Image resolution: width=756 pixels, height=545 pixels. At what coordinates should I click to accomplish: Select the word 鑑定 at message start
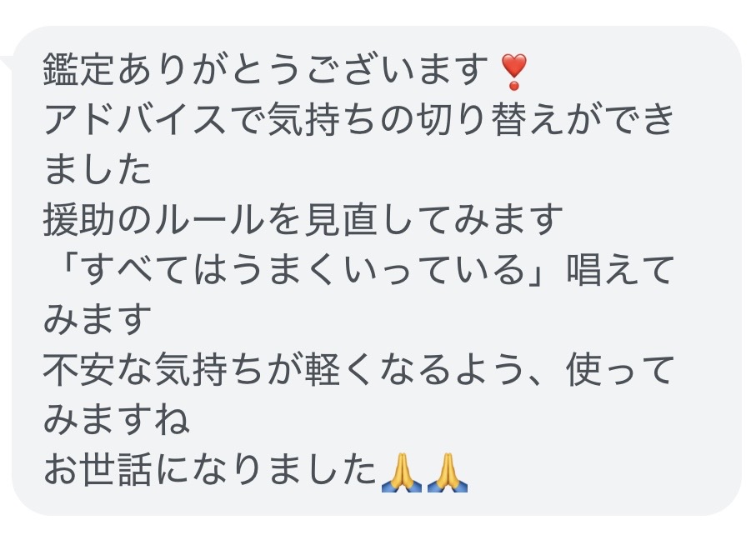click(78, 70)
